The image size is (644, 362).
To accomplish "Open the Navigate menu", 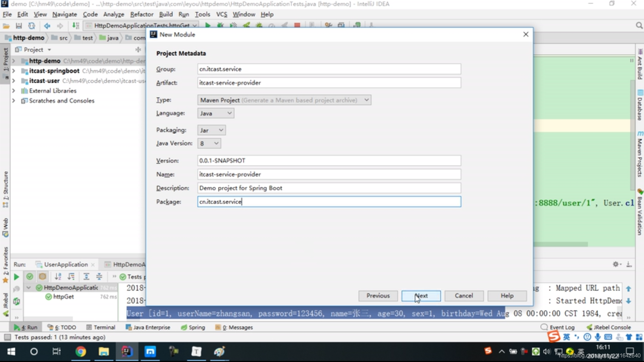I will (x=64, y=14).
